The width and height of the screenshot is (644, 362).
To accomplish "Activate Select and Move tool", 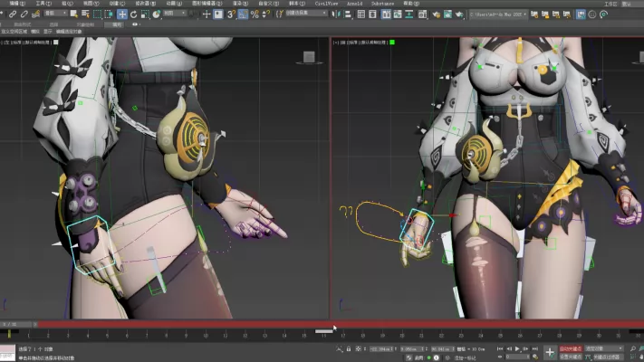I will [122, 14].
